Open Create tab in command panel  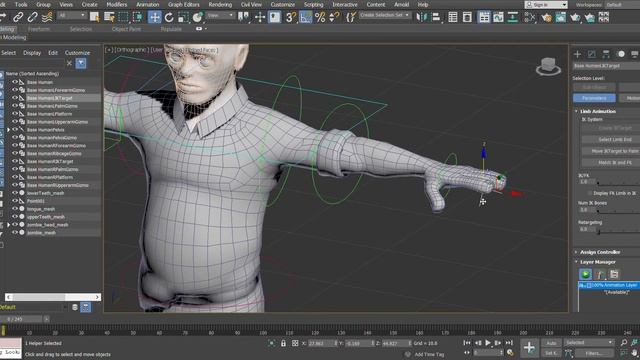coord(577,54)
